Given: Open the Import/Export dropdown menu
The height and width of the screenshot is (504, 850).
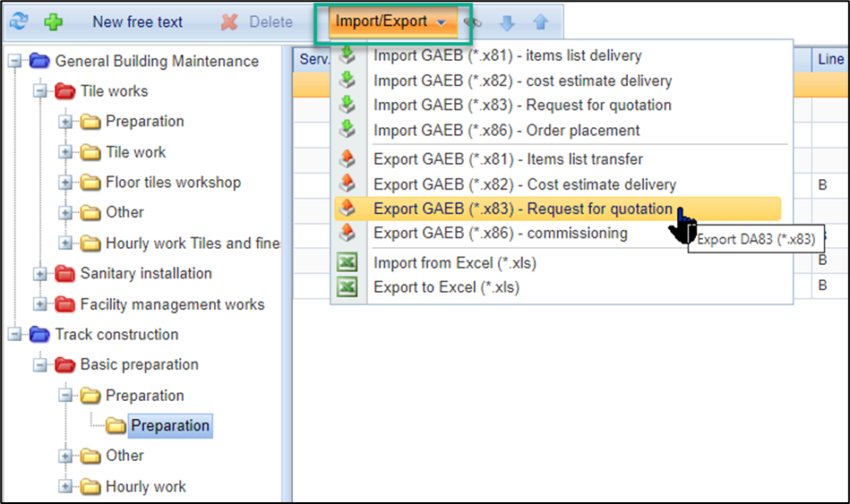Looking at the screenshot, I should [x=390, y=21].
